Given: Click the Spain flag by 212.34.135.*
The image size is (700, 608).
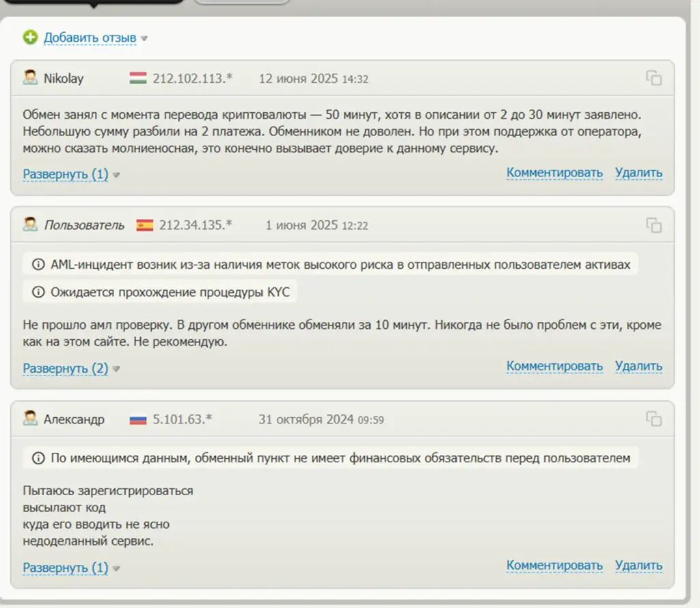Looking at the screenshot, I should point(145,225).
